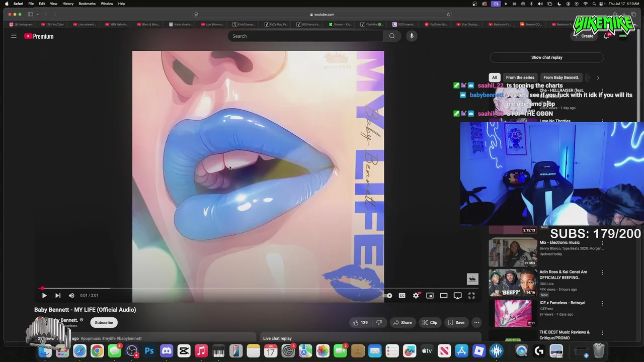
Task: Open Adin Ross & Kai Cenat thumbnail
Action: tap(513, 283)
